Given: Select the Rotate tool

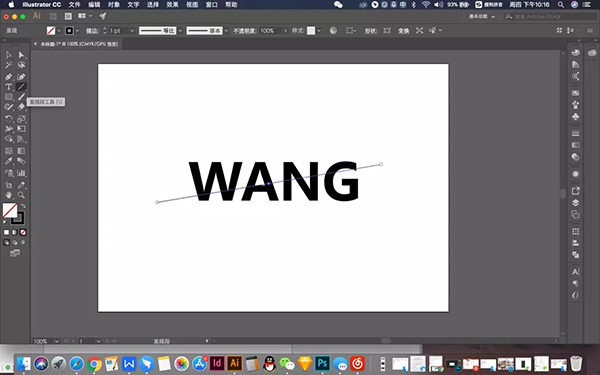Looking at the screenshot, I should click(8, 119).
